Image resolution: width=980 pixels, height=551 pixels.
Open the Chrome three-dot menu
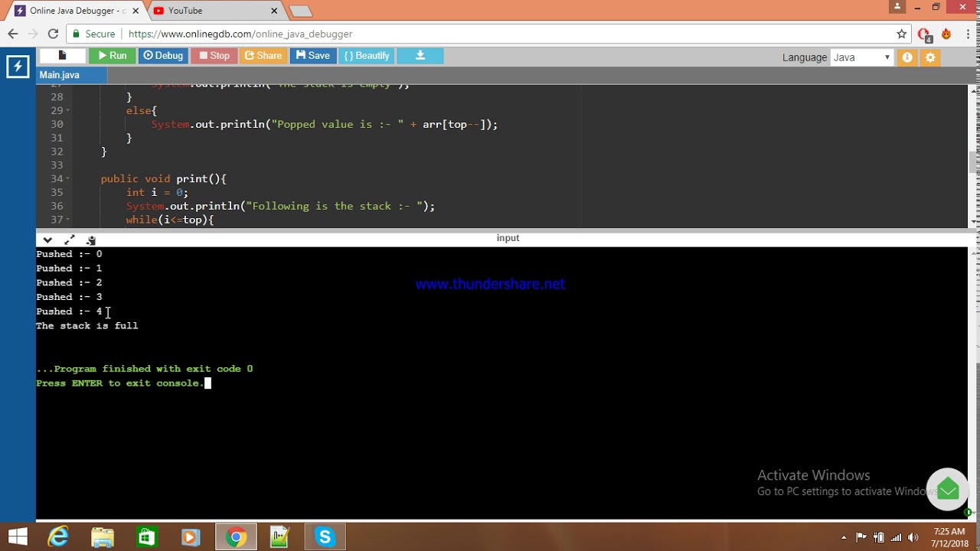point(967,34)
